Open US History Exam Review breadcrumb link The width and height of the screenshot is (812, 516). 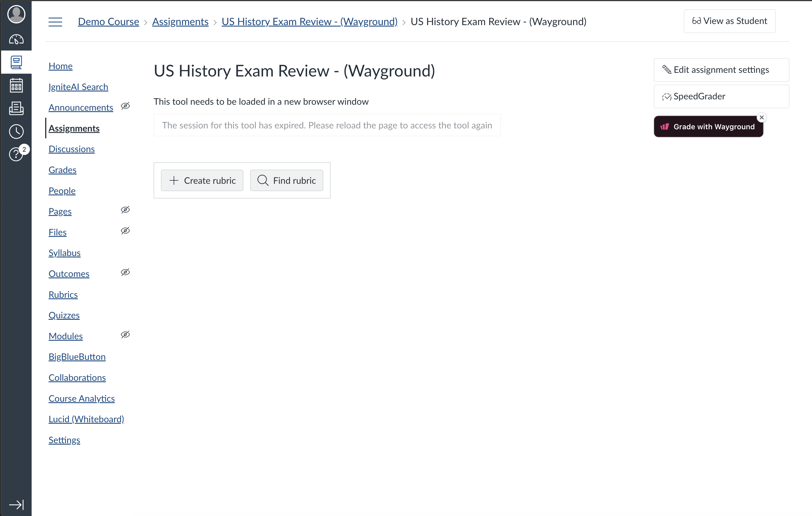pos(309,21)
